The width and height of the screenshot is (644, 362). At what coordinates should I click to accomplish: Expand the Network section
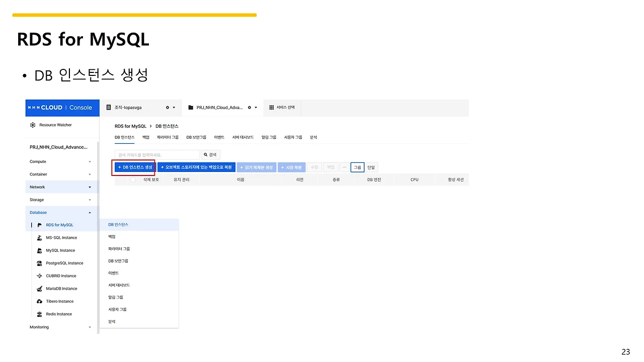(x=90, y=187)
